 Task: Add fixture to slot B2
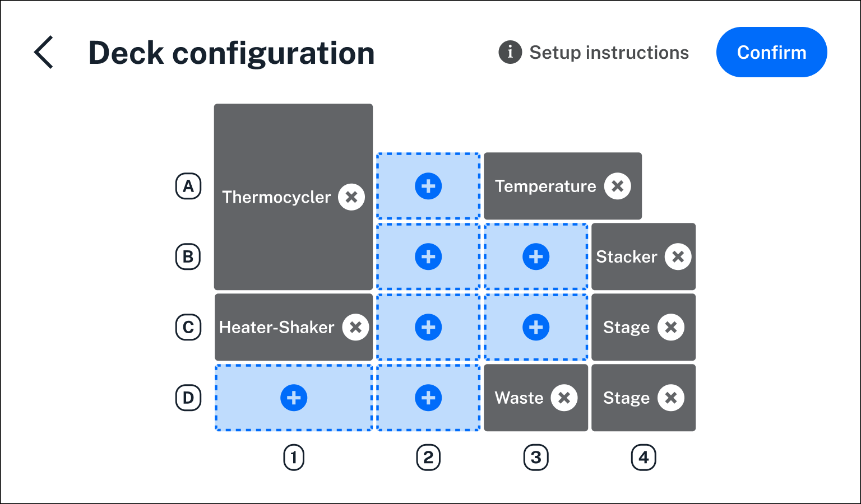tap(428, 256)
